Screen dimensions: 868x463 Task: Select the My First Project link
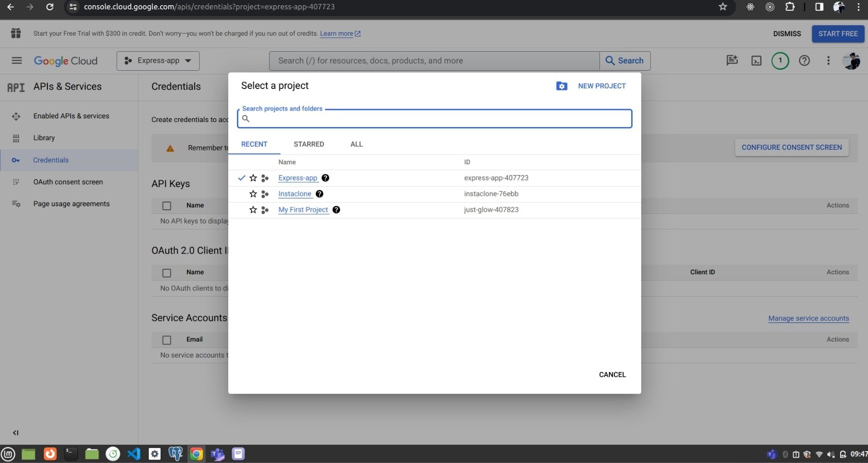[x=303, y=210]
